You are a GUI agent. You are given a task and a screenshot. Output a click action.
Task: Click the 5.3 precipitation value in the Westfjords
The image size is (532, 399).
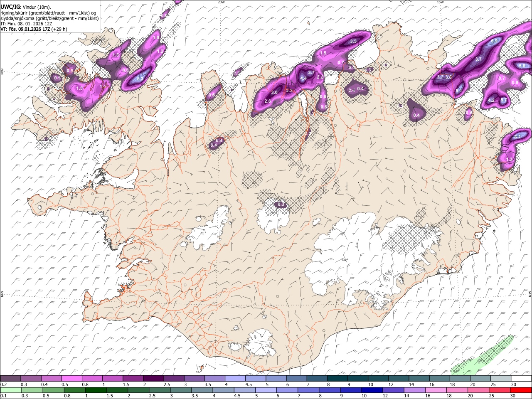[140, 78]
